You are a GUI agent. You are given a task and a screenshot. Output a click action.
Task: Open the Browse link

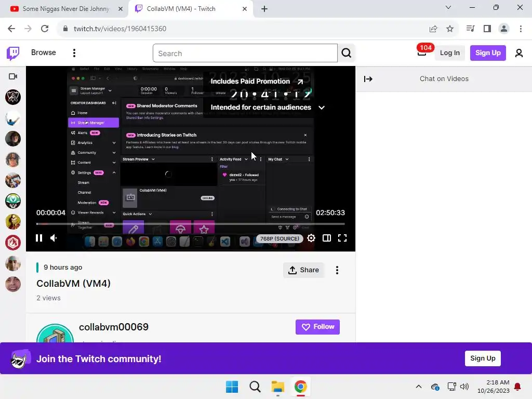(x=44, y=52)
